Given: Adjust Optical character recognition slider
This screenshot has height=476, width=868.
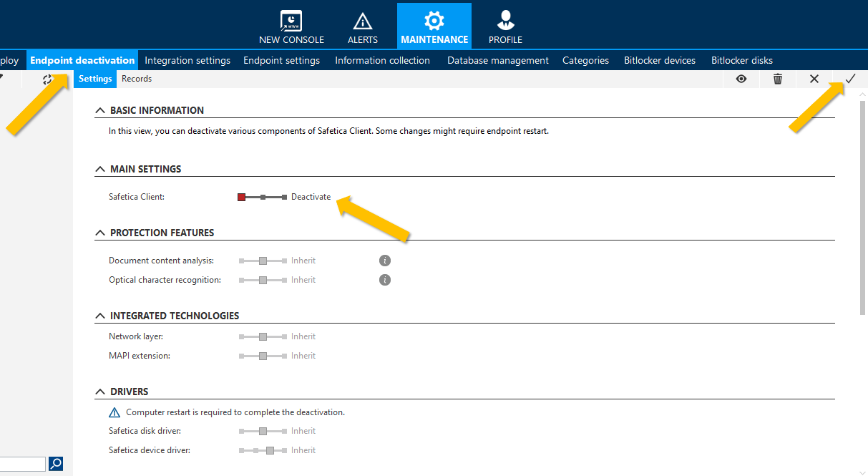Looking at the screenshot, I should [x=263, y=280].
